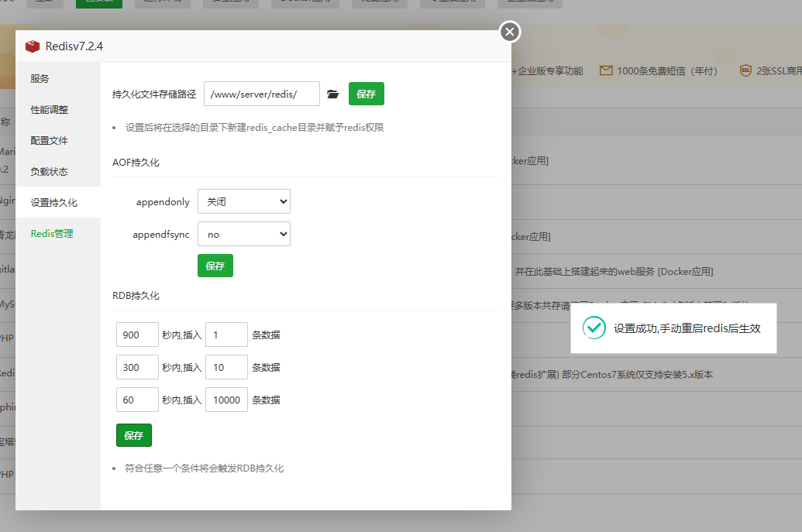The width and height of the screenshot is (802, 532).
Task: Click the 2张SSL商用 banner text
Action: (779, 71)
